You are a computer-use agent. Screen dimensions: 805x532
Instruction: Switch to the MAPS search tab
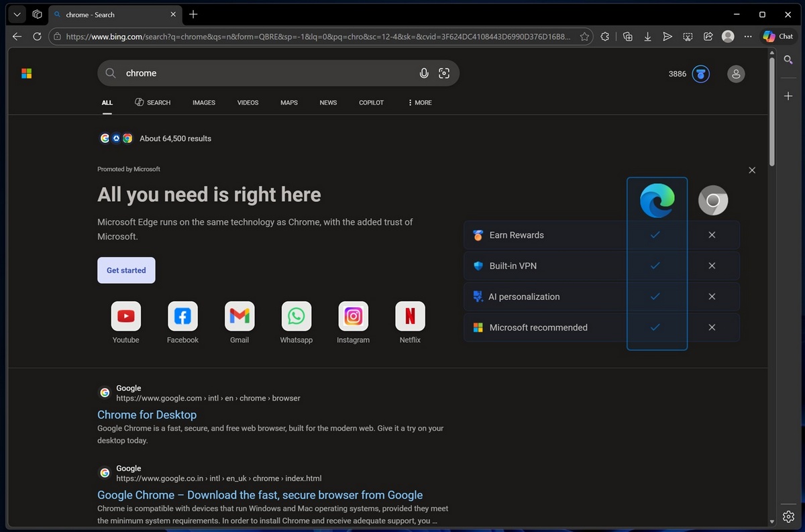pyautogui.click(x=288, y=103)
